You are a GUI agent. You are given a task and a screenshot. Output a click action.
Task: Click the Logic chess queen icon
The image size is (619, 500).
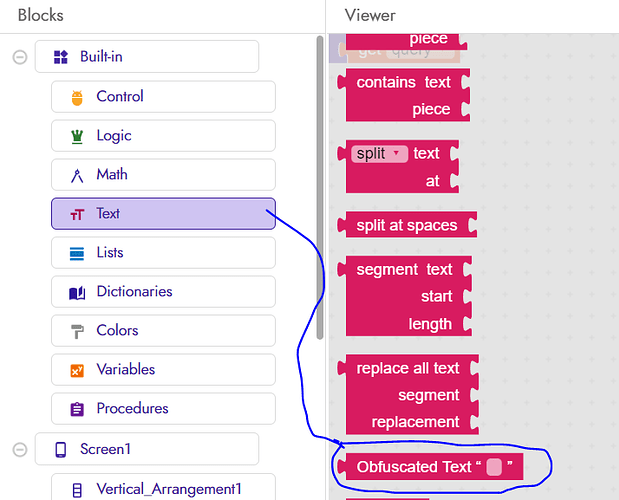click(77, 137)
